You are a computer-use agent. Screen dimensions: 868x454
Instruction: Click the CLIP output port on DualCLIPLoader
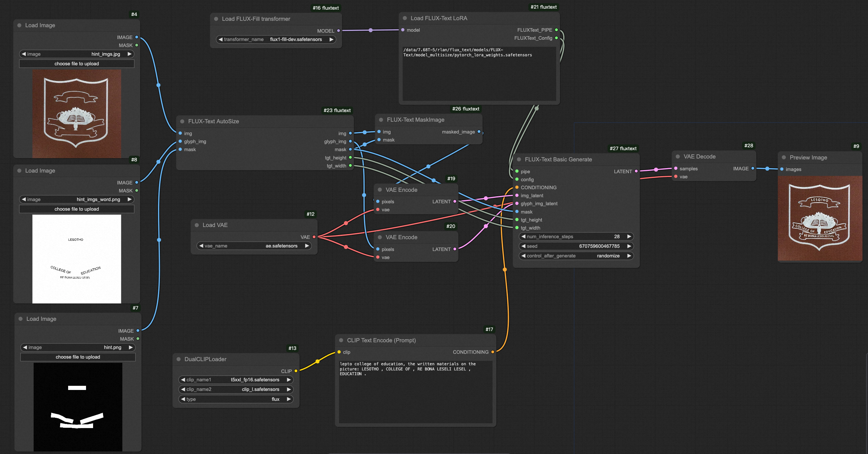[x=296, y=371]
